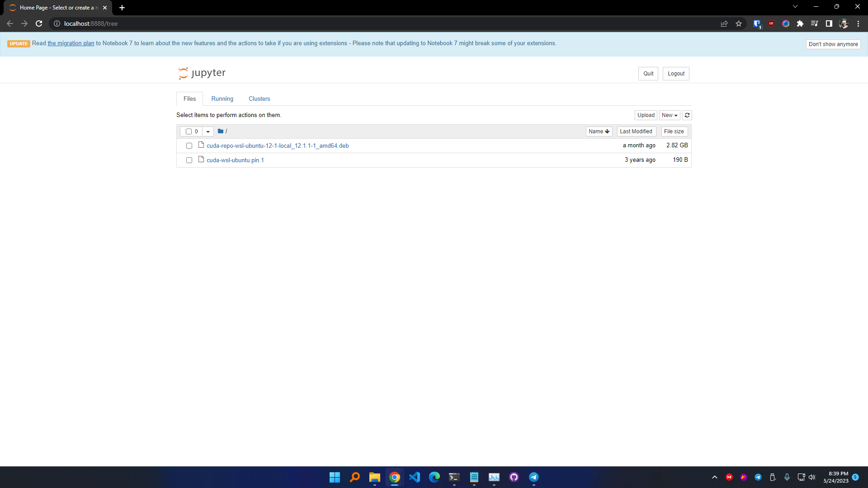Toggle the select-all files checkbox
The height and width of the screenshot is (488, 868).
[x=189, y=131]
